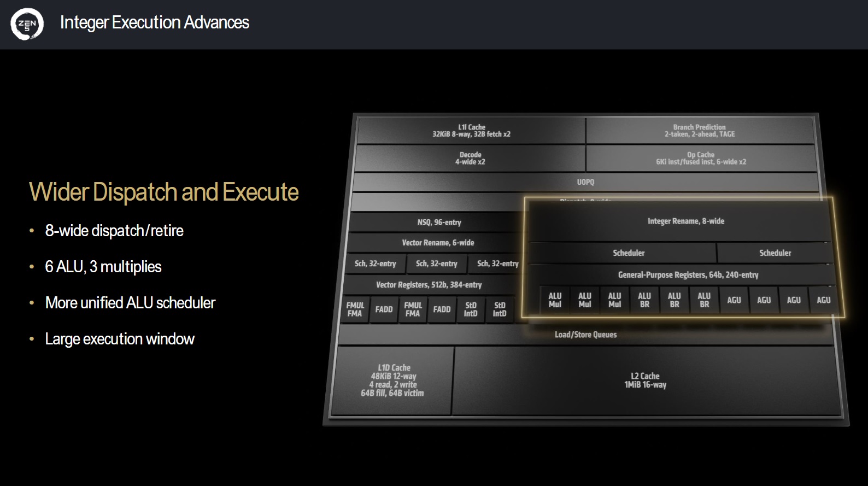This screenshot has width=868, height=486.
Task: Select the Op Cache block
Action: click(701, 159)
